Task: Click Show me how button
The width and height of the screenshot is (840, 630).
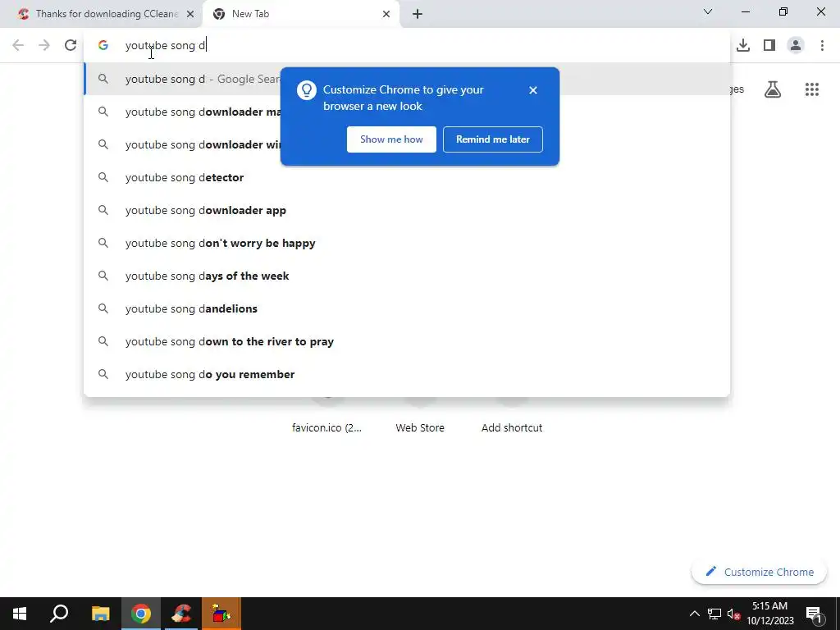Action: point(391,139)
